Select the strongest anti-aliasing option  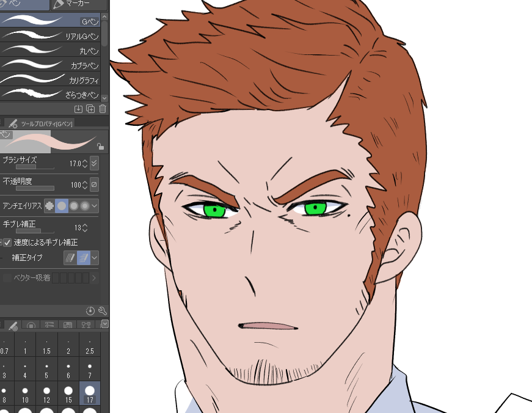85,206
